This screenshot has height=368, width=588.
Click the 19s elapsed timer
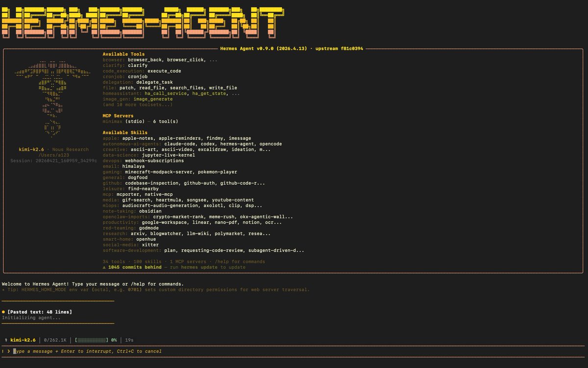129,340
